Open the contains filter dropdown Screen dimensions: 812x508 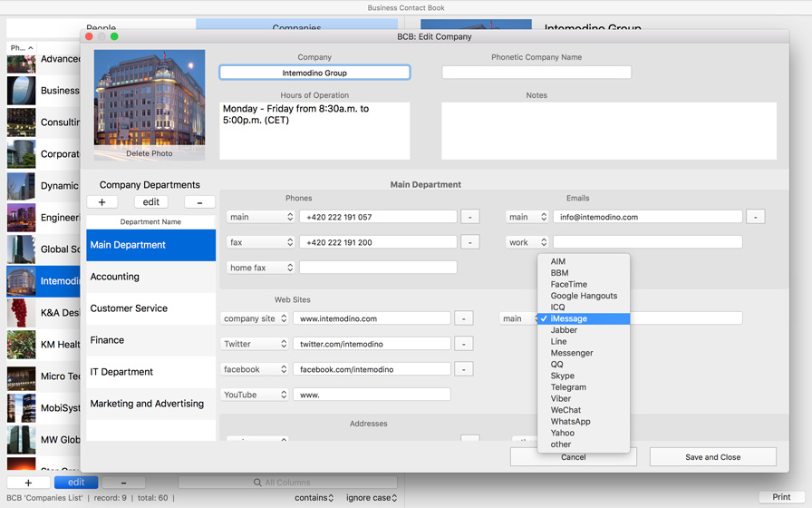click(314, 498)
